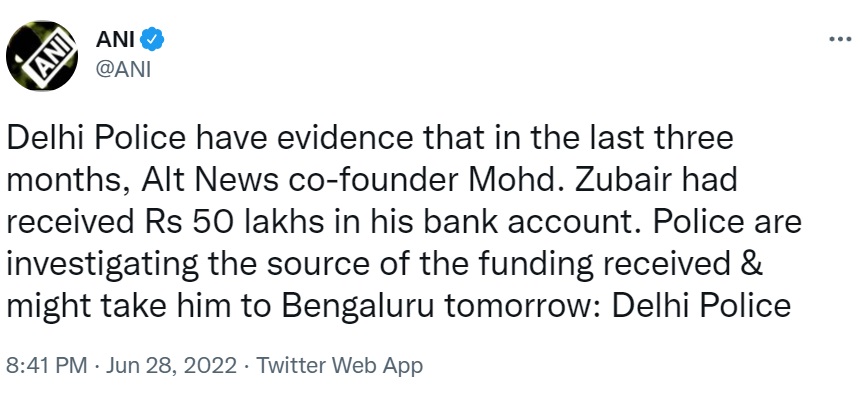
Task: Click 'Alt News' in the tweet text
Action: (x=209, y=180)
